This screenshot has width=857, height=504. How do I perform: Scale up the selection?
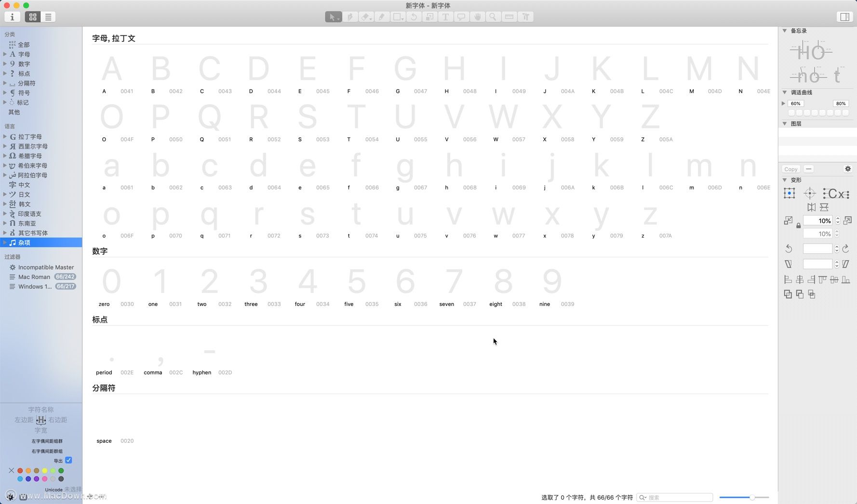point(847,221)
